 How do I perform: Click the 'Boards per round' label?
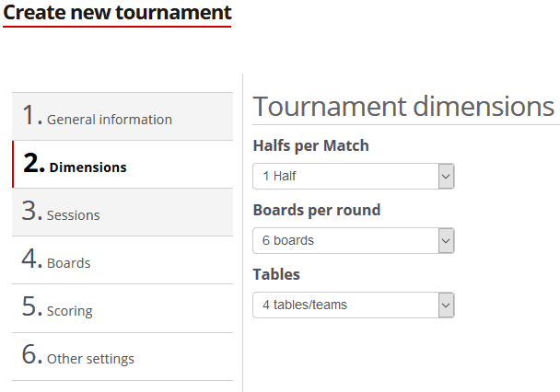pos(317,210)
